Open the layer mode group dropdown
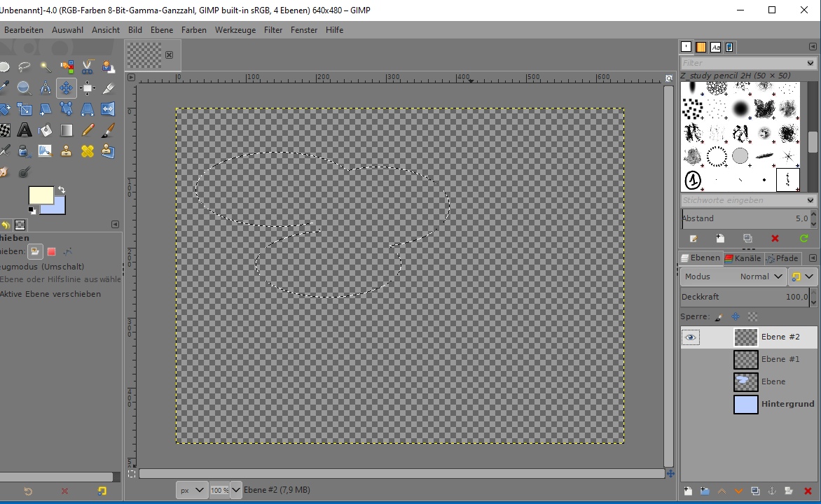Screen dimensions: 821x504 pos(802,276)
